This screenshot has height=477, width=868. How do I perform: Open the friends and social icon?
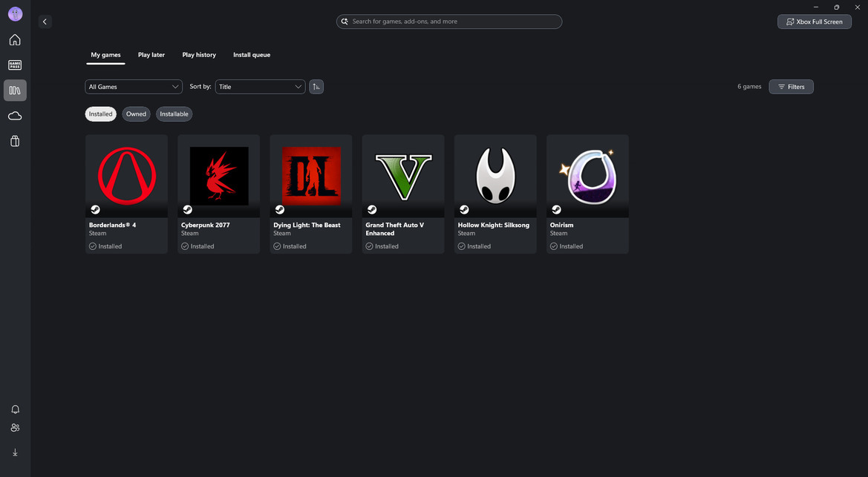[x=15, y=428]
